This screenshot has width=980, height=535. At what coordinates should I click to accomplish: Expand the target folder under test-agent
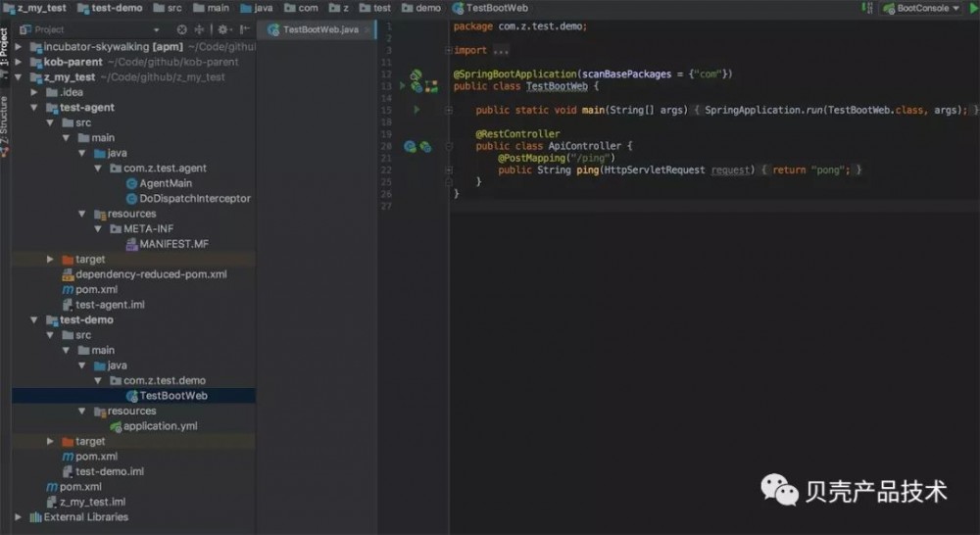(x=51, y=260)
